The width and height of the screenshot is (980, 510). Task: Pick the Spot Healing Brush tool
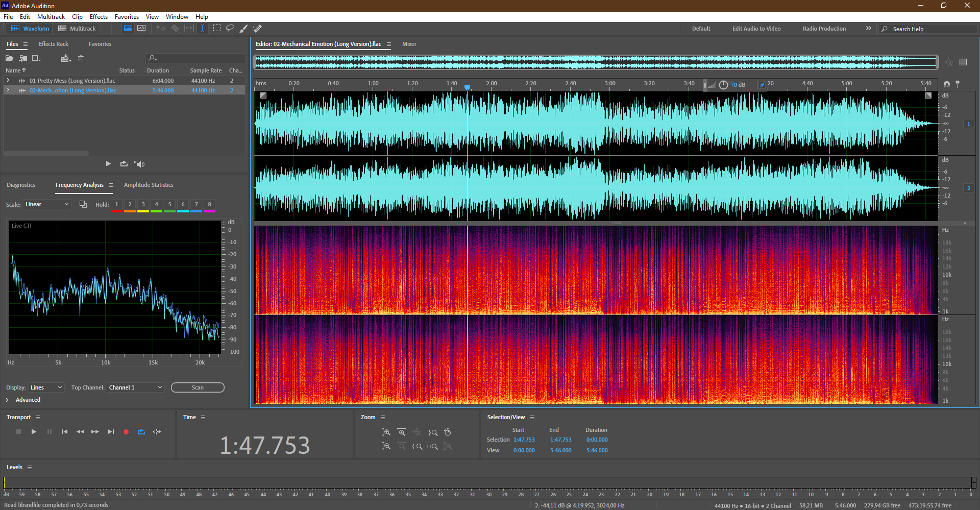pyautogui.click(x=258, y=28)
